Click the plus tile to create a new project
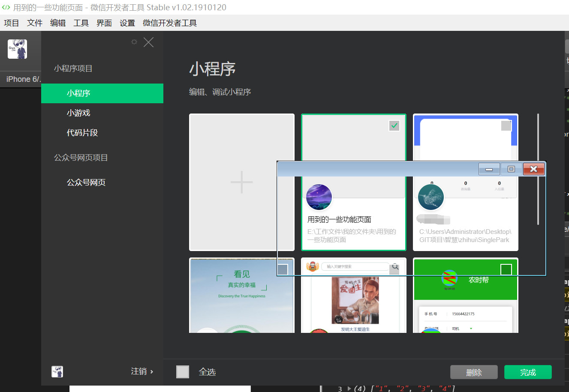This screenshot has width=569, height=392. click(x=242, y=182)
